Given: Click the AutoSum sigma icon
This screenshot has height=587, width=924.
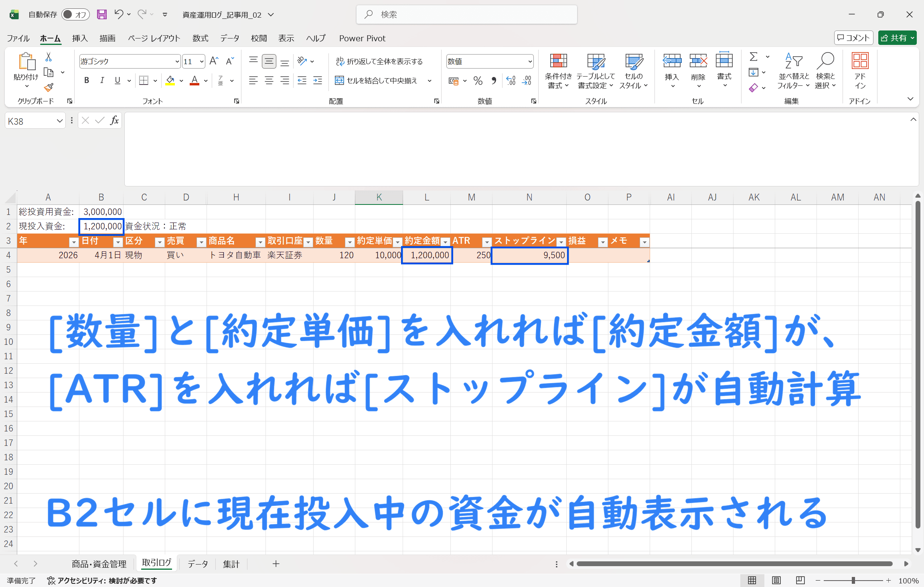Looking at the screenshot, I should [x=754, y=57].
